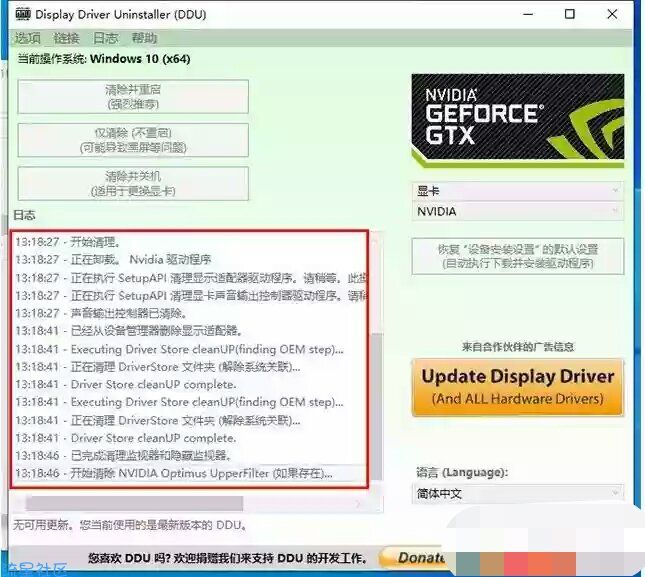Click the 清除并关机 button

coord(133,183)
